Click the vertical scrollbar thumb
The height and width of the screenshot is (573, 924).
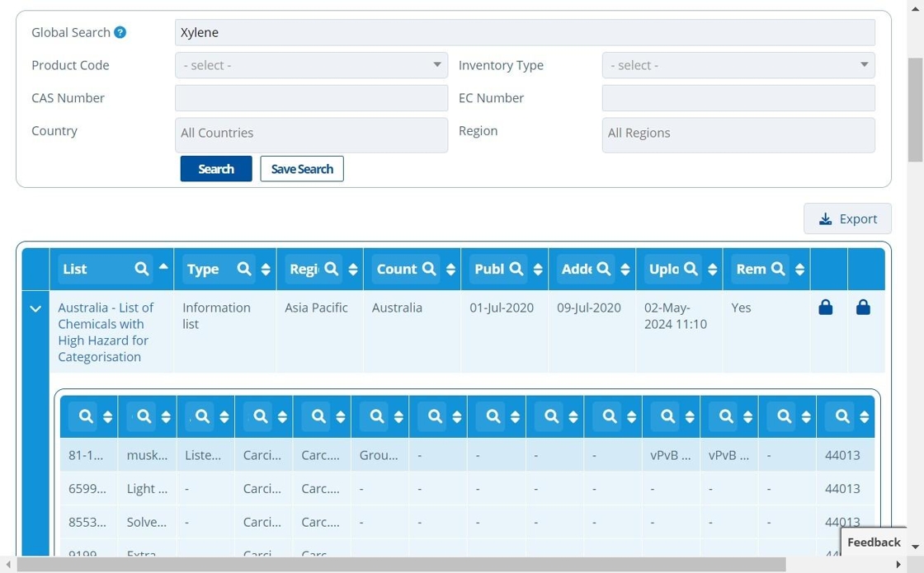915,110
